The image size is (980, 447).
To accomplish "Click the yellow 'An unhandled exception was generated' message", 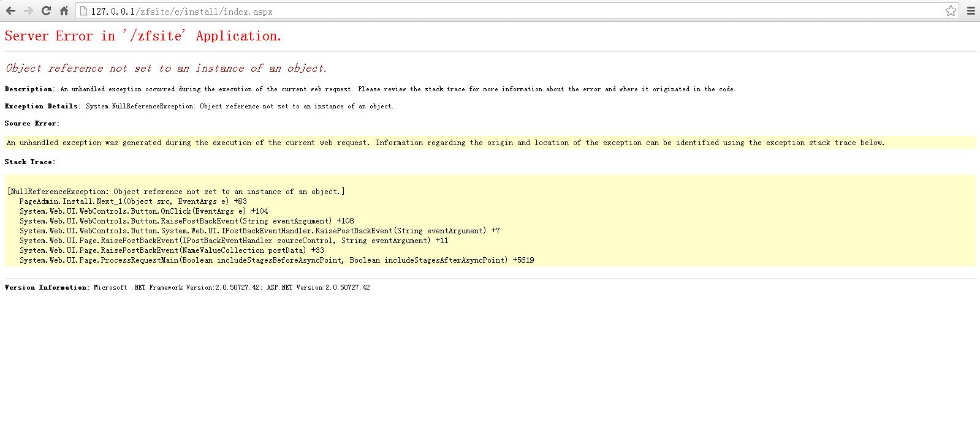I will click(x=446, y=143).
